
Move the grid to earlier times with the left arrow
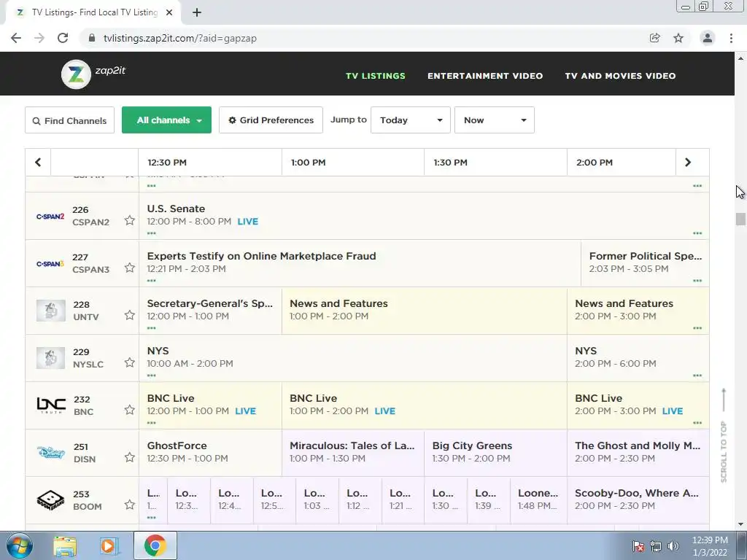click(x=38, y=163)
